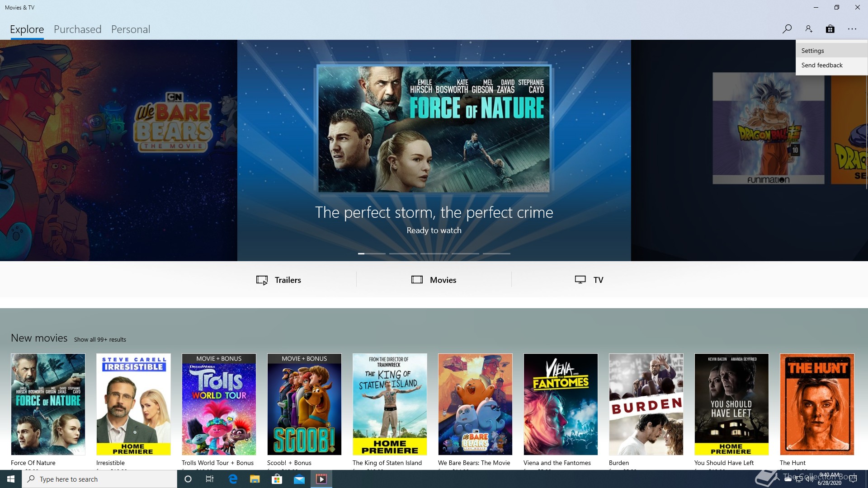This screenshot has height=488, width=868.
Task: Open Scoob! + Bonus poster
Action: coord(304,404)
